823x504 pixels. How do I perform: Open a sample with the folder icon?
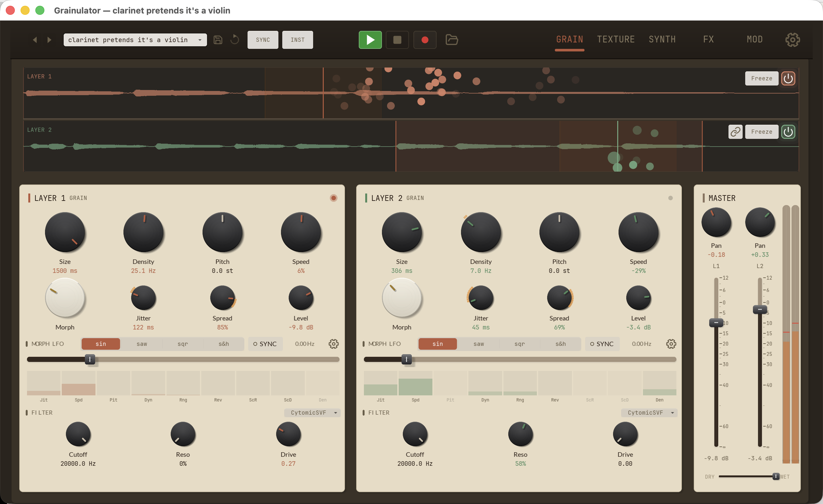[452, 40]
